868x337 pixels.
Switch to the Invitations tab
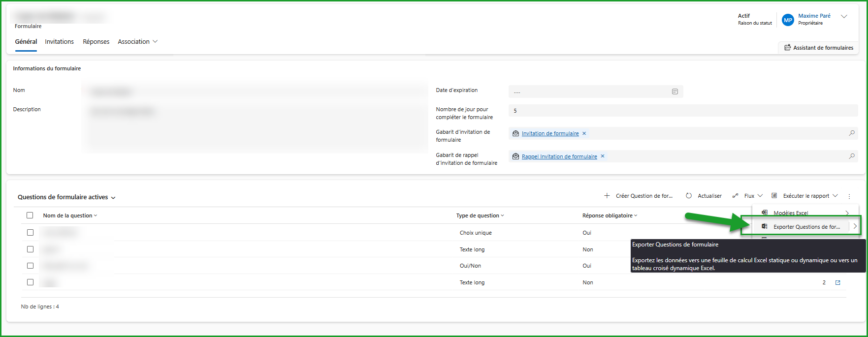(x=59, y=42)
